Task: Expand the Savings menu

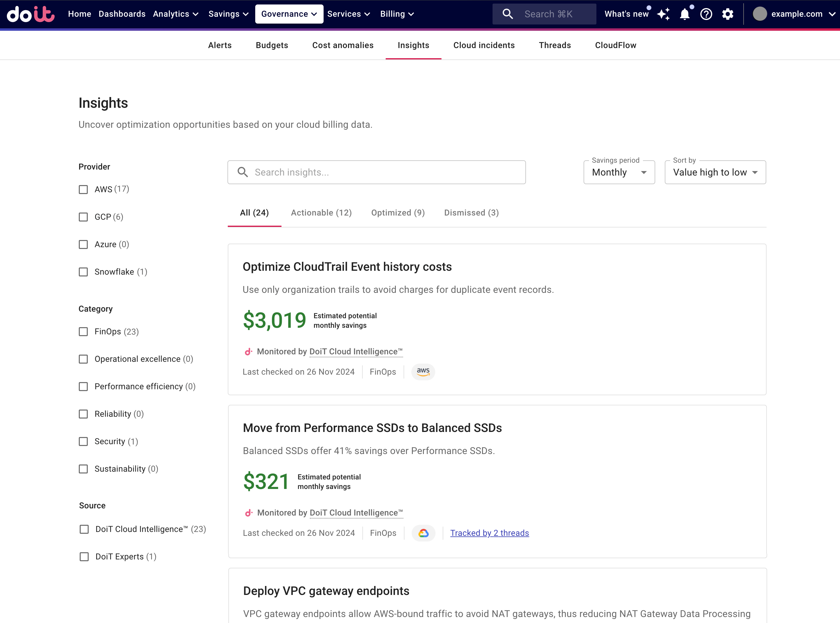Action: (228, 14)
